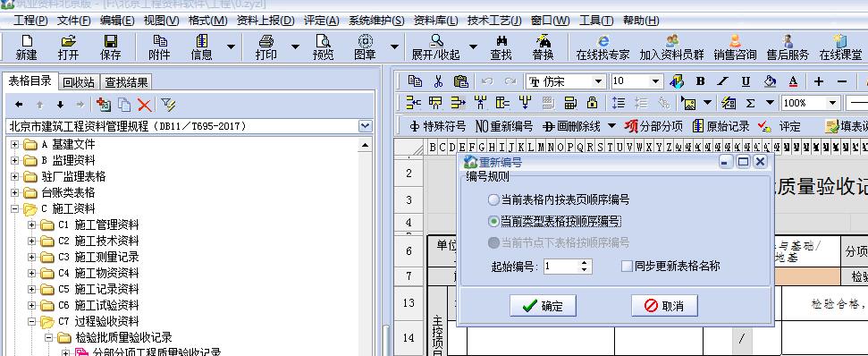Click the red delete X icon in tree toolbar
This screenshot has width=868, height=356.
coord(144,105)
